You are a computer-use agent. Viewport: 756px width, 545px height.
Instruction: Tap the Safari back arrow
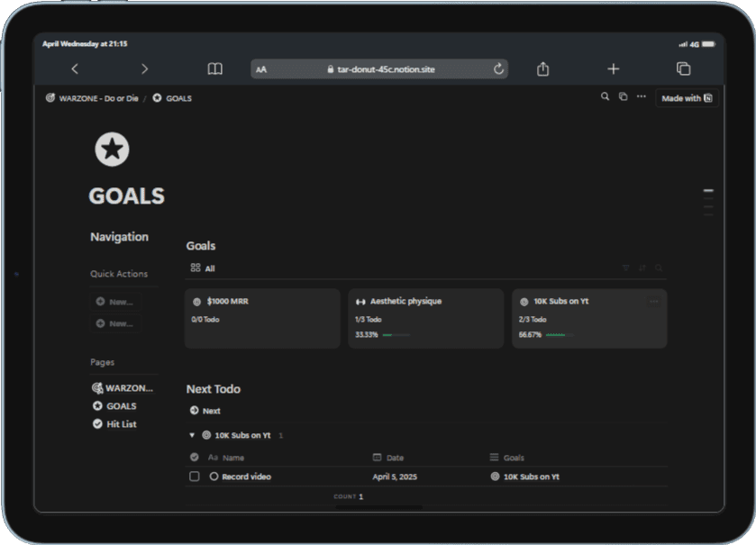point(75,68)
